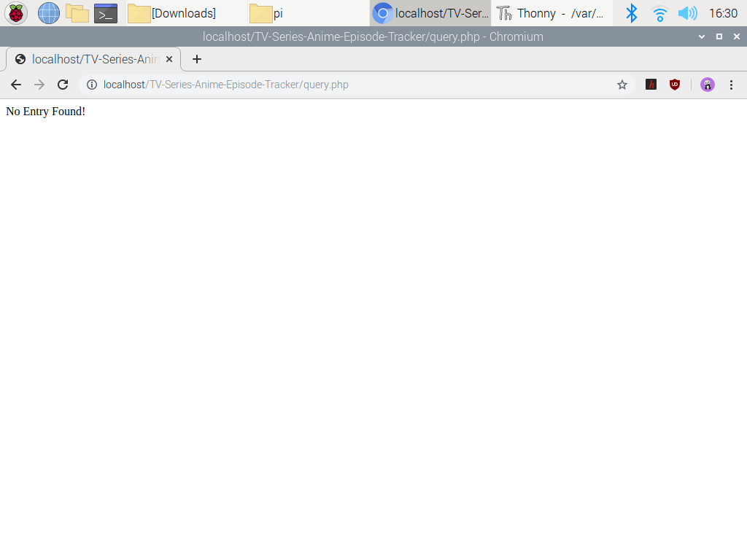
Task: Open the Bluetooth tray menu
Action: tap(632, 13)
